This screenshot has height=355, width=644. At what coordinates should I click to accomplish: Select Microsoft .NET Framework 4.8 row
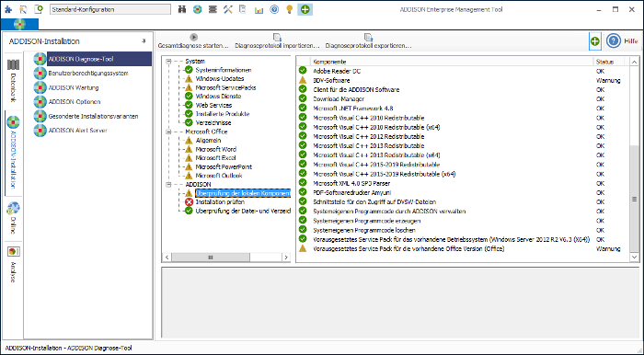point(463,109)
